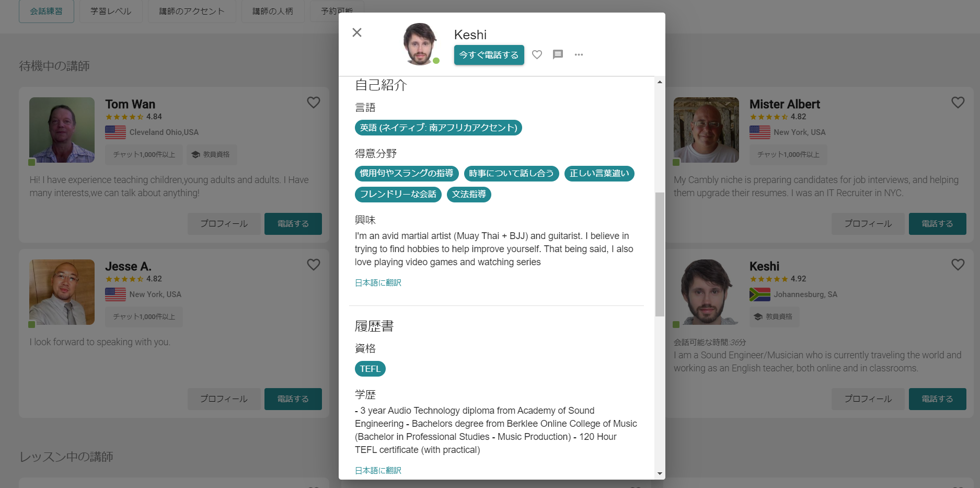
Task: Open the three-dot more options menu
Action: pyautogui.click(x=579, y=54)
